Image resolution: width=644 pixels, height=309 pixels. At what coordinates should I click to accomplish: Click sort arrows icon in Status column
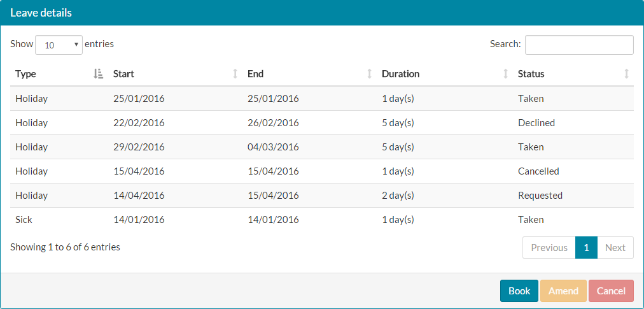click(x=627, y=74)
